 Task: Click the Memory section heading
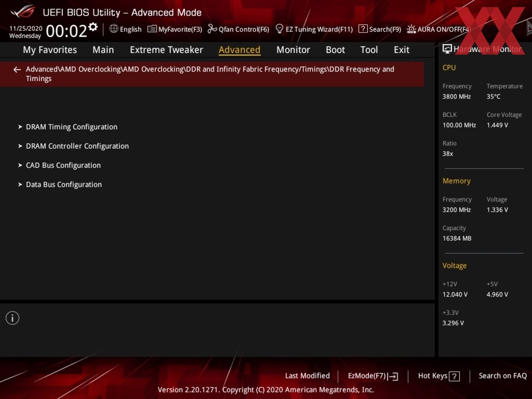pyautogui.click(x=457, y=181)
